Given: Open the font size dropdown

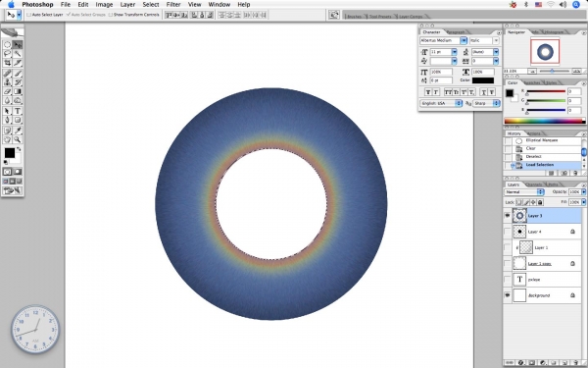Looking at the screenshot, I should 454,52.
